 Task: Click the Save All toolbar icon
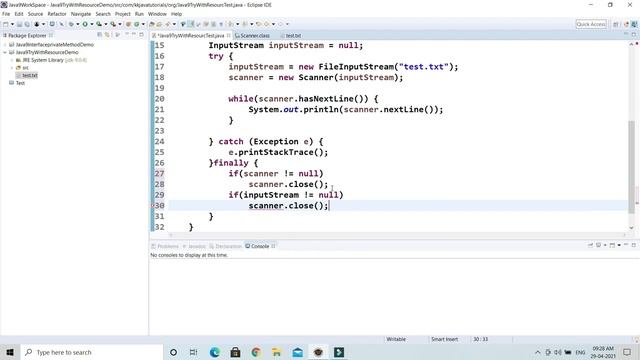[27, 24]
